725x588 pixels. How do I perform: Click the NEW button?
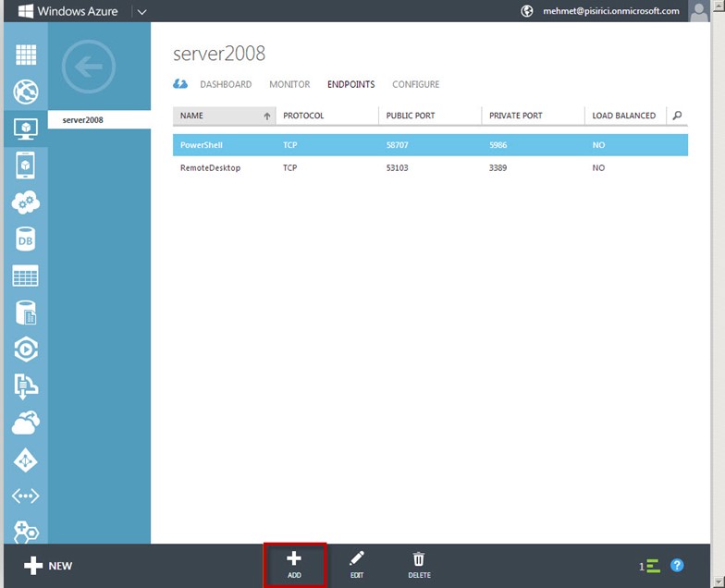coord(48,566)
